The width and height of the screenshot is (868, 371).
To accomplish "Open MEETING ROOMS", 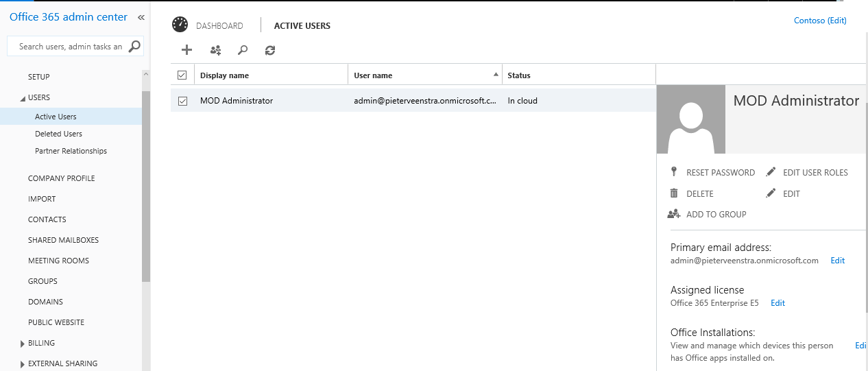I will [58, 261].
